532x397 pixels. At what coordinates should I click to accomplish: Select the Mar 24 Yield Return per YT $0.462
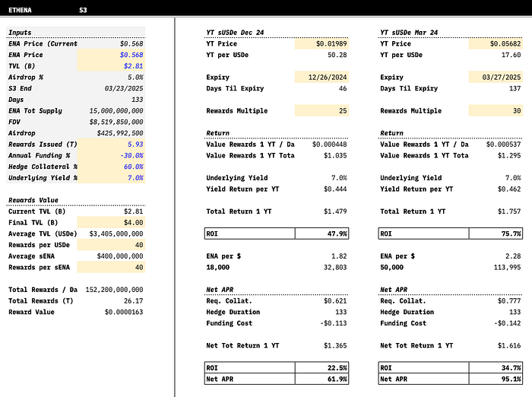click(x=509, y=189)
